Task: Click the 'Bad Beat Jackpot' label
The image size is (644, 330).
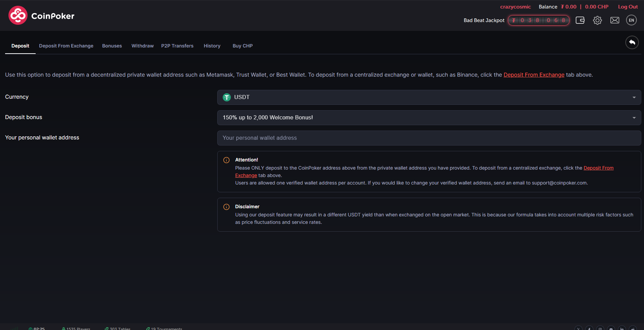Action: tap(484, 20)
